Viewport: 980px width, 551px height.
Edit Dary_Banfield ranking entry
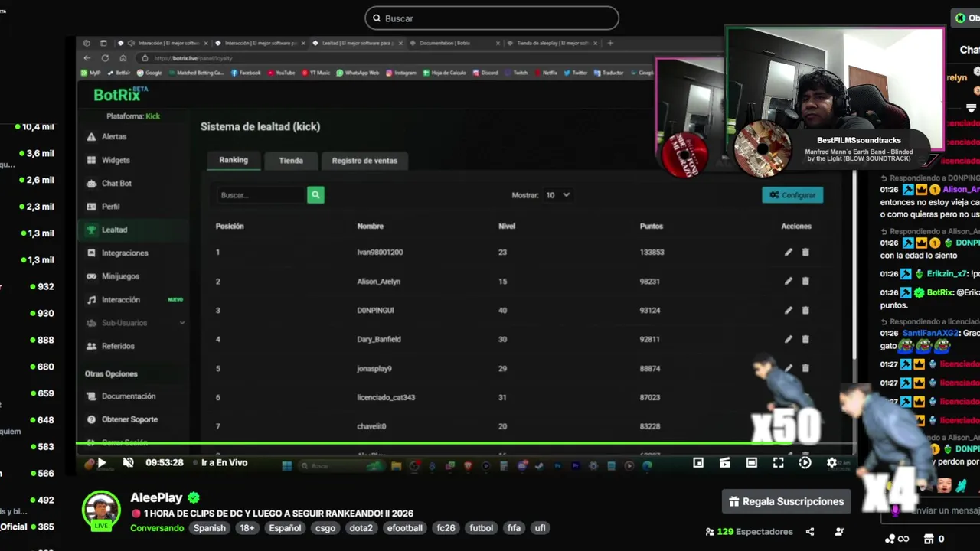(x=789, y=339)
